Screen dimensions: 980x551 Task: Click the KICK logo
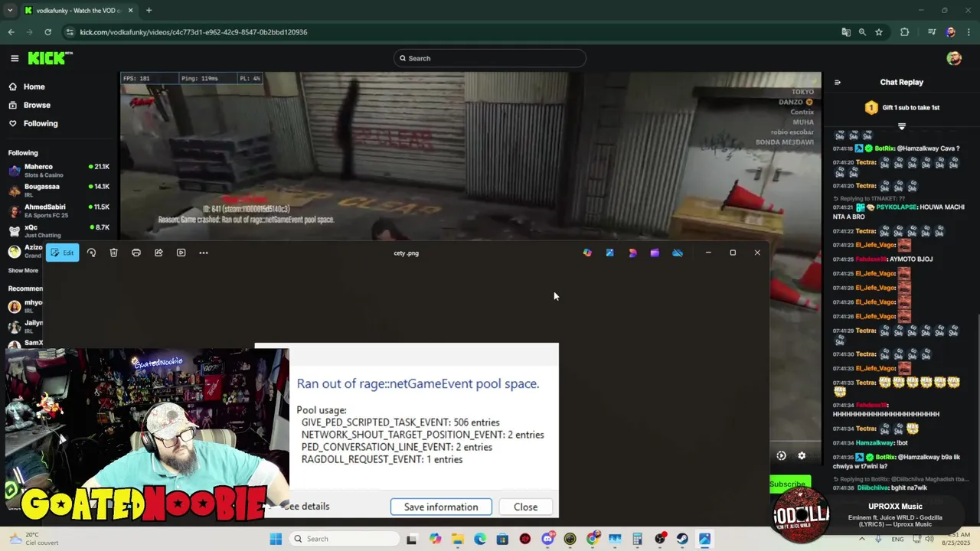tap(51, 58)
